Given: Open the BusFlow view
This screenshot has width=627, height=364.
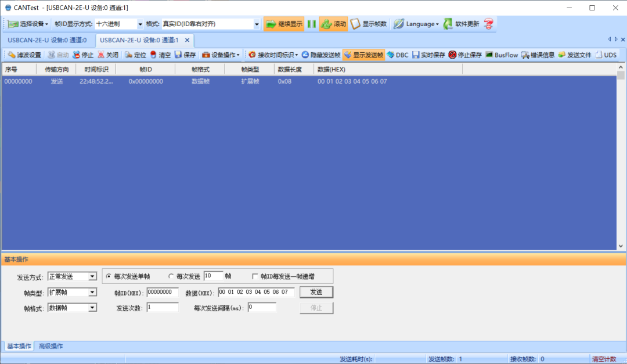Looking at the screenshot, I should pos(502,55).
